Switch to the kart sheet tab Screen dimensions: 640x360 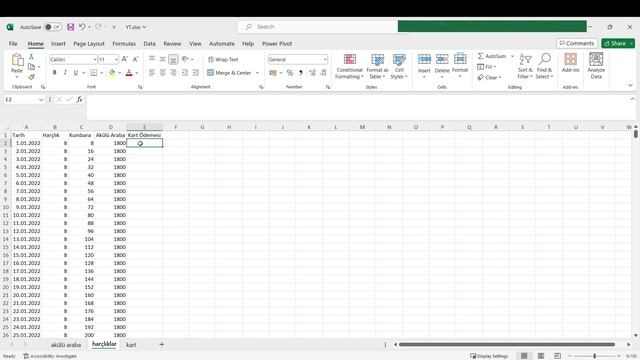point(131,345)
